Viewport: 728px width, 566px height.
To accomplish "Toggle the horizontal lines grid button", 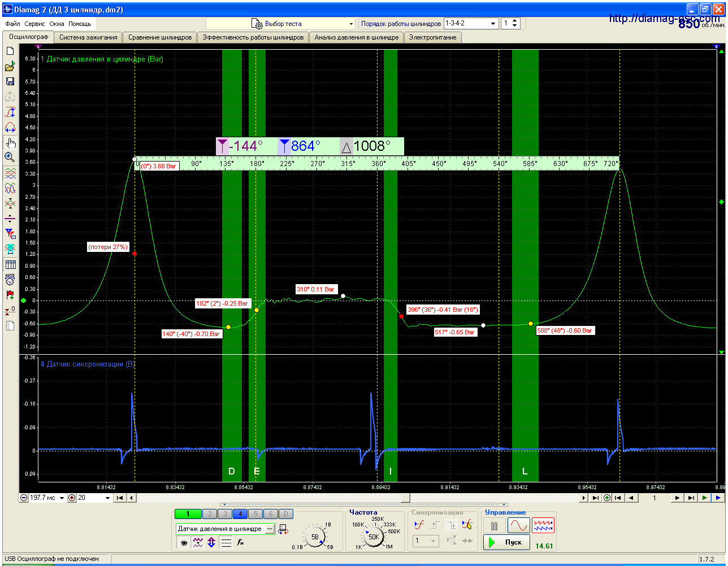I will point(226,542).
